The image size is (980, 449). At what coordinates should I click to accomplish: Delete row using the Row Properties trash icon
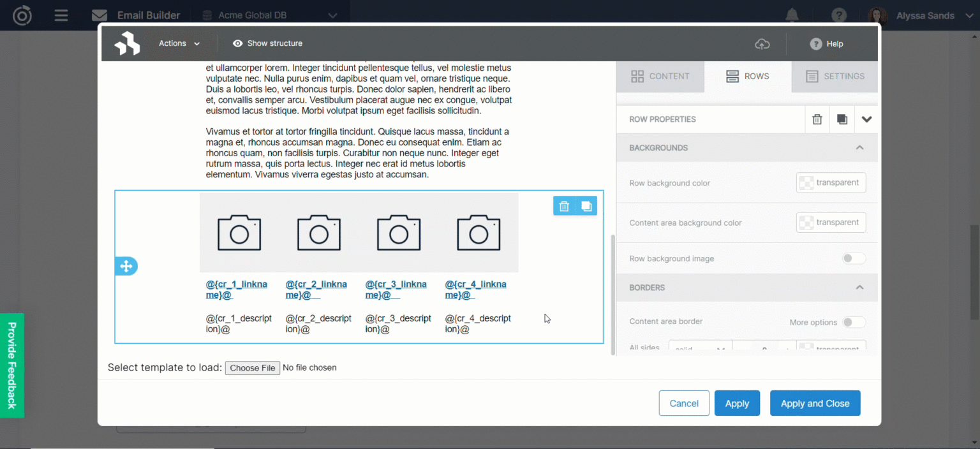pos(817,119)
